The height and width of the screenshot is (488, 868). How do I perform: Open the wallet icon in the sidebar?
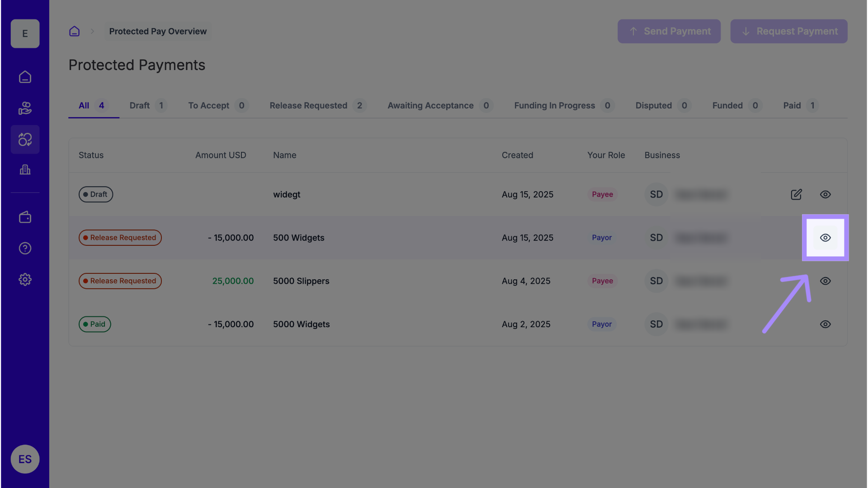pos(25,217)
